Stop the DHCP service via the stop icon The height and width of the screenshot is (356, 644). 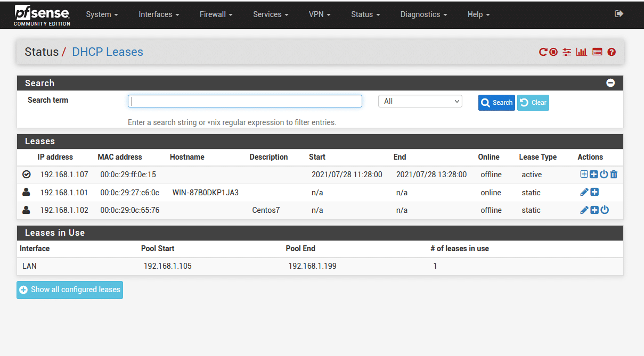tap(553, 52)
